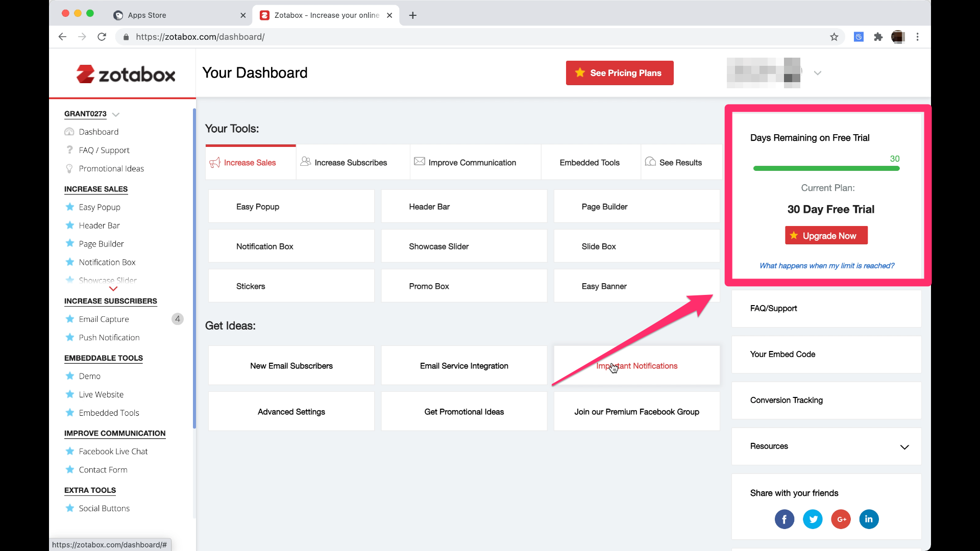Viewport: 980px width, 551px height.
Task: Switch to Improve Communication tab
Action: tap(475, 162)
